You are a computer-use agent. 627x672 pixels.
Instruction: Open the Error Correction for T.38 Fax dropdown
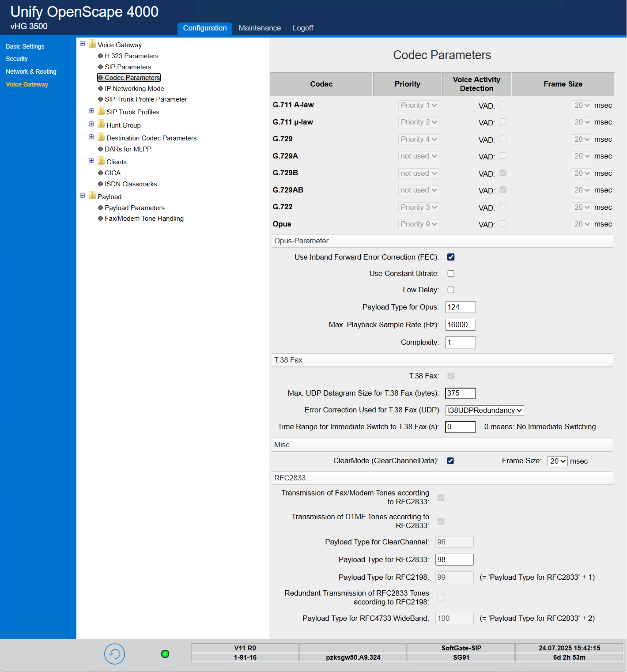point(484,410)
